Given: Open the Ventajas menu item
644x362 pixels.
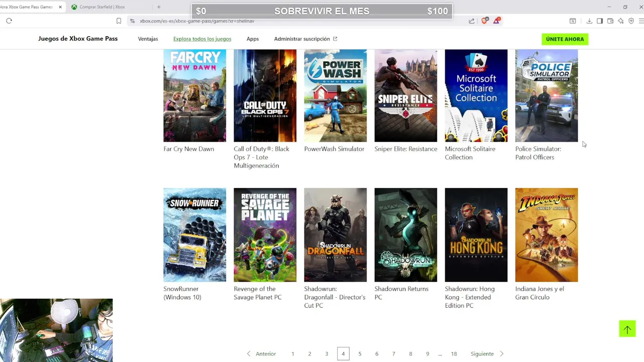Looking at the screenshot, I should (148, 39).
